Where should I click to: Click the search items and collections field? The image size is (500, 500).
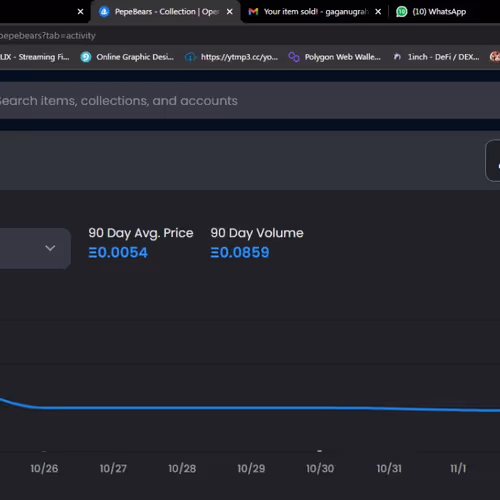pos(250,100)
